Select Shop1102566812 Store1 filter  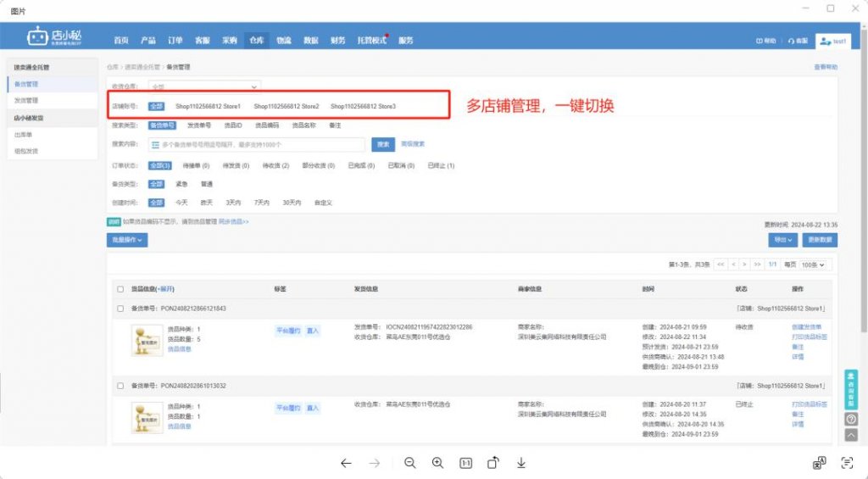pos(209,106)
